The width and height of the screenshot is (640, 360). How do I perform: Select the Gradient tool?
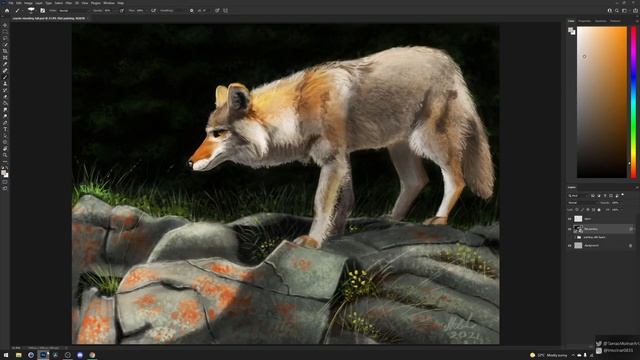pyautogui.click(x=5, y=103)
